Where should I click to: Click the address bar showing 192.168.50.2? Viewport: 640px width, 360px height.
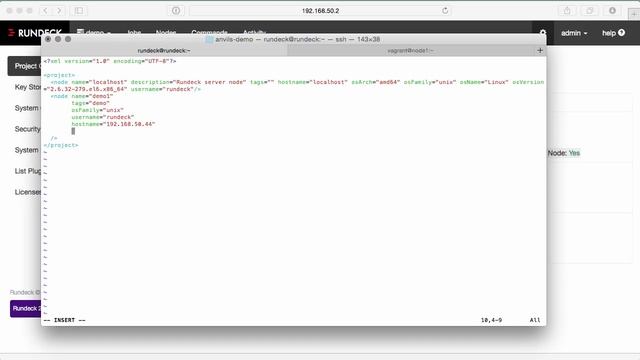320,11
